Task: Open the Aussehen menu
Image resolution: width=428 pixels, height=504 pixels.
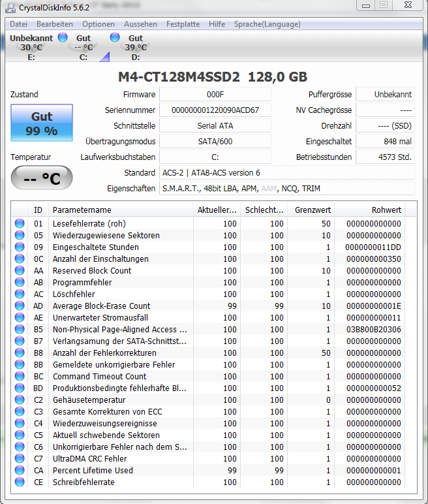Action: [140, 24]
